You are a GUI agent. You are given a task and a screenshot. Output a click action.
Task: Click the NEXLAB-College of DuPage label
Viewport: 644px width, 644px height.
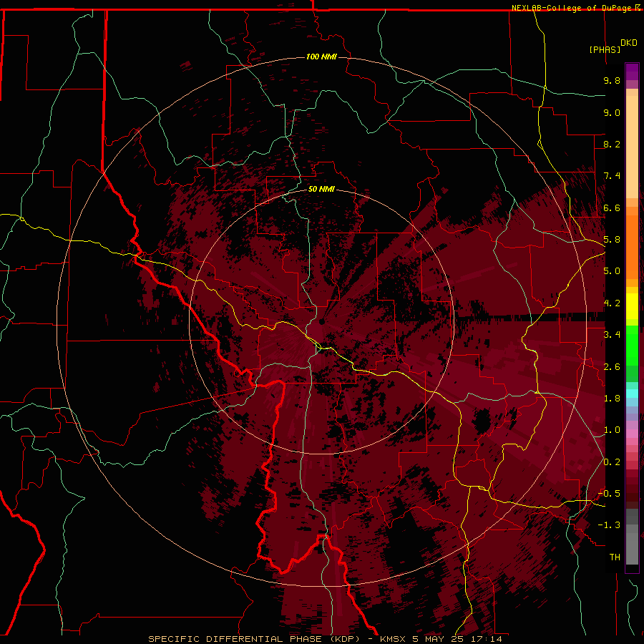572,8
